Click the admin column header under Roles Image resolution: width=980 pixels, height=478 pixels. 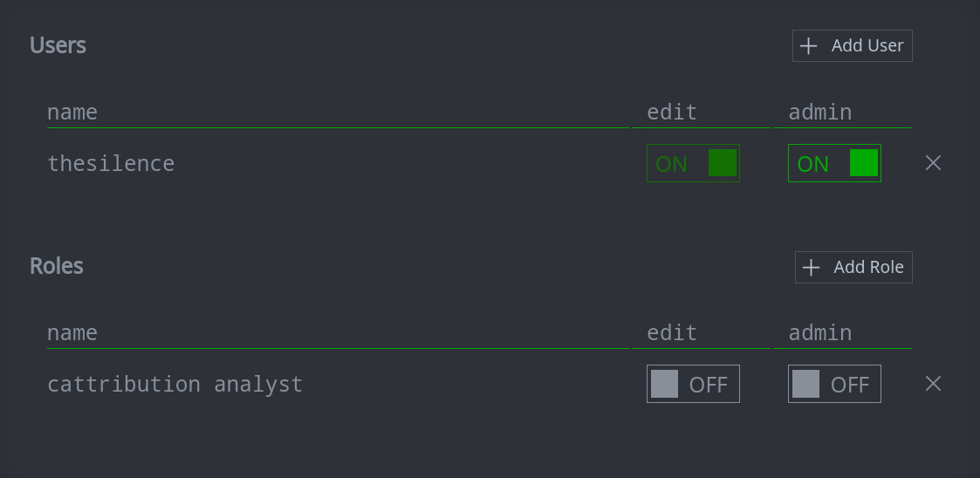click(820, 333)
